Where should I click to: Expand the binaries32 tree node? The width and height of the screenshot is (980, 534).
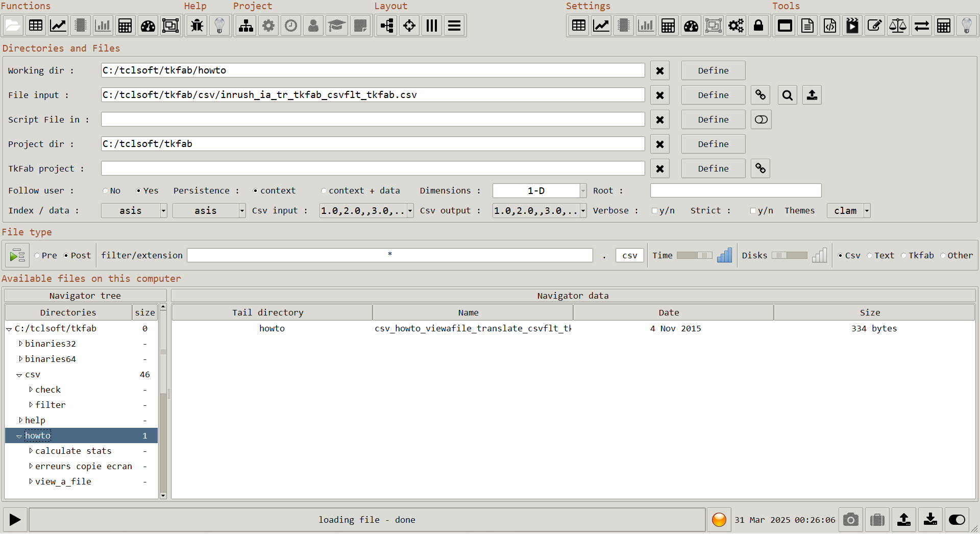20,344
